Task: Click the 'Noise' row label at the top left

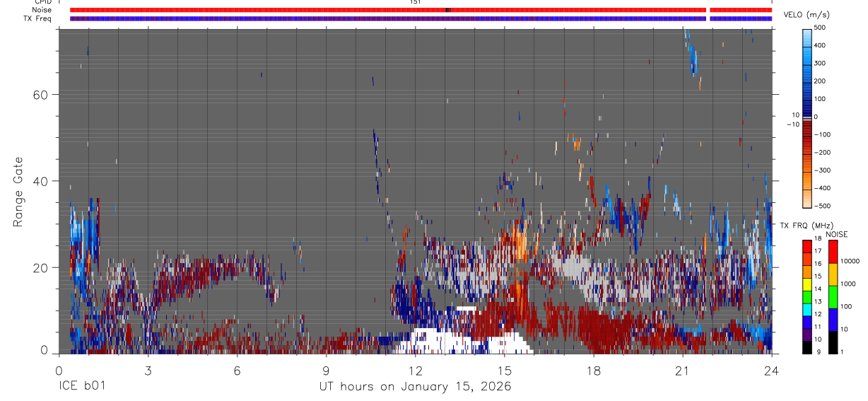Action: pyautogui.click(x=42, y=10)
